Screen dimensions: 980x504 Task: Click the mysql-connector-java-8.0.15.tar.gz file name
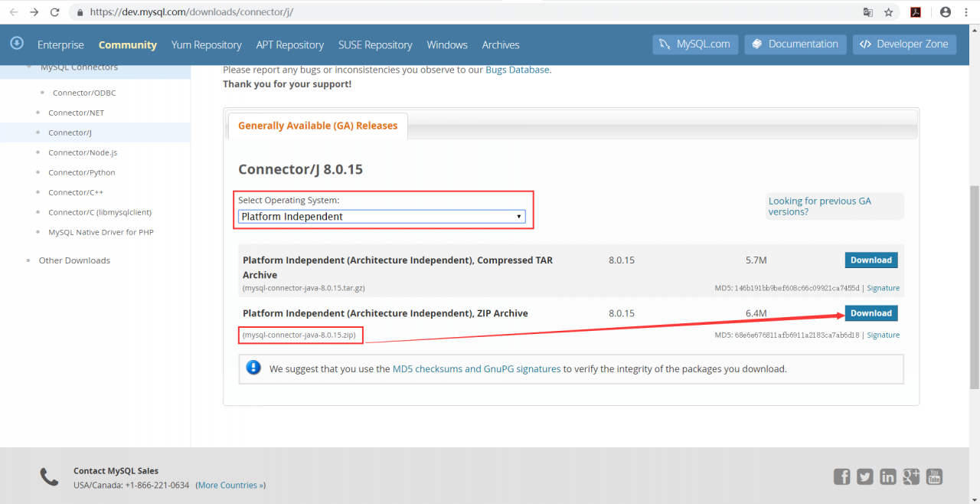coord(304,288)
